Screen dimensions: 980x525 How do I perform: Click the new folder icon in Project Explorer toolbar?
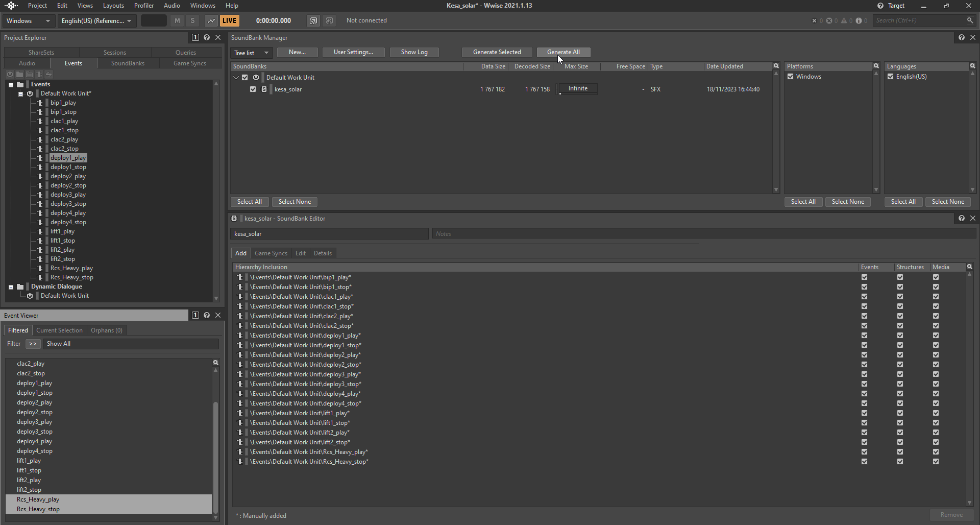[19, 74]
